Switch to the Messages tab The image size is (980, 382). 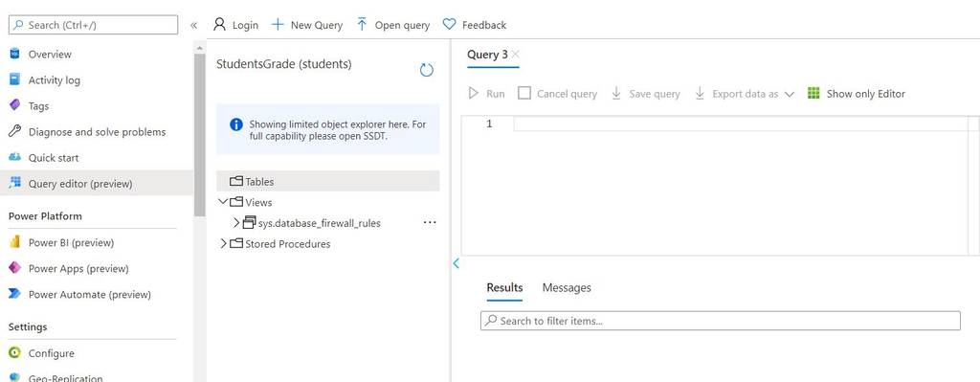(x=567, y=287)
